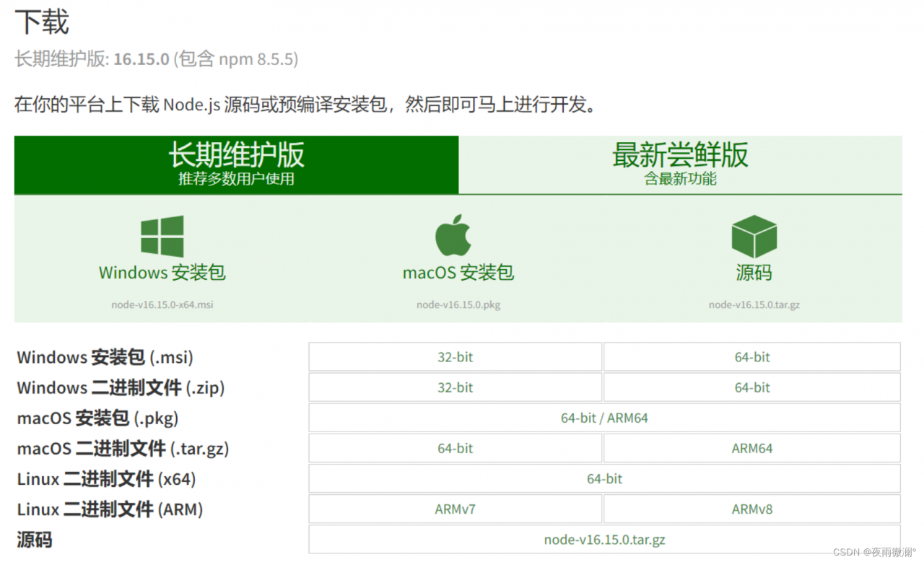
Task: Click the macOS 二进制文件 (.tar.gz) row label
Action: [x=123, y=448]
